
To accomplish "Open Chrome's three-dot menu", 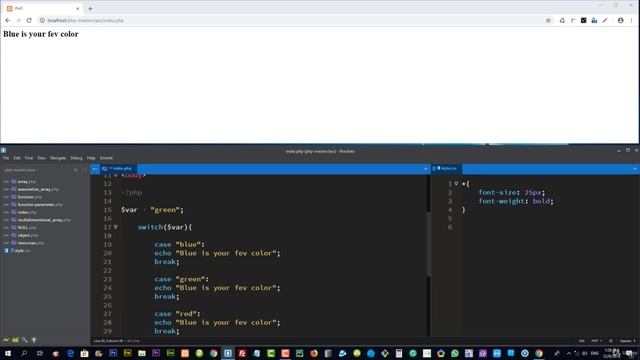I will pyautogui.click(x=631, y=20).
